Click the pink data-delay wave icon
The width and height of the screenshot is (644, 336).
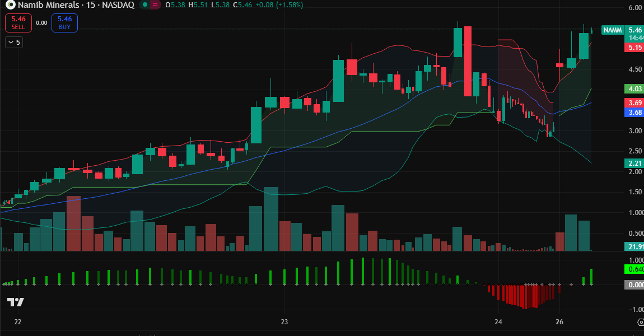pyautogui.click(x=155, y=5)
